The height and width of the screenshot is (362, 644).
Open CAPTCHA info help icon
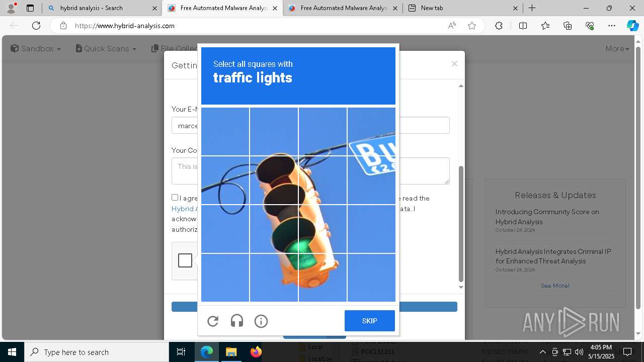(x=261, y=321)
